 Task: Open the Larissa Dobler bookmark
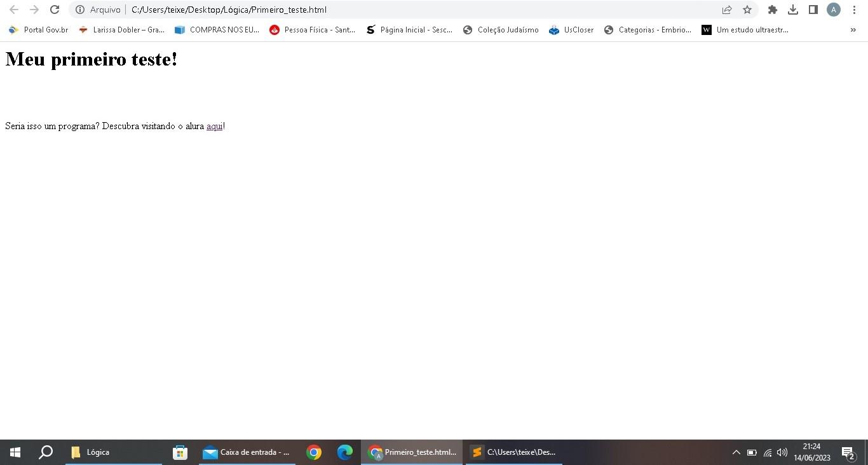tap(121, 30)
